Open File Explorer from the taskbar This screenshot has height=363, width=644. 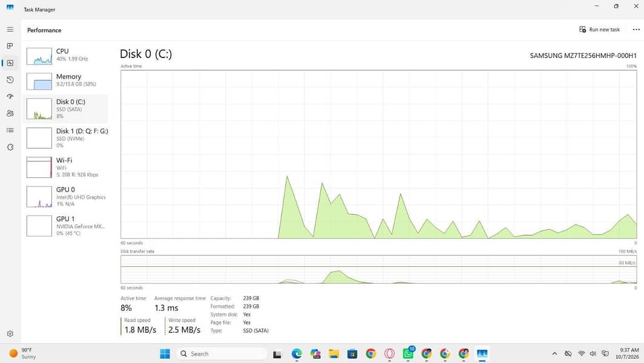click(x=333, y=353)
